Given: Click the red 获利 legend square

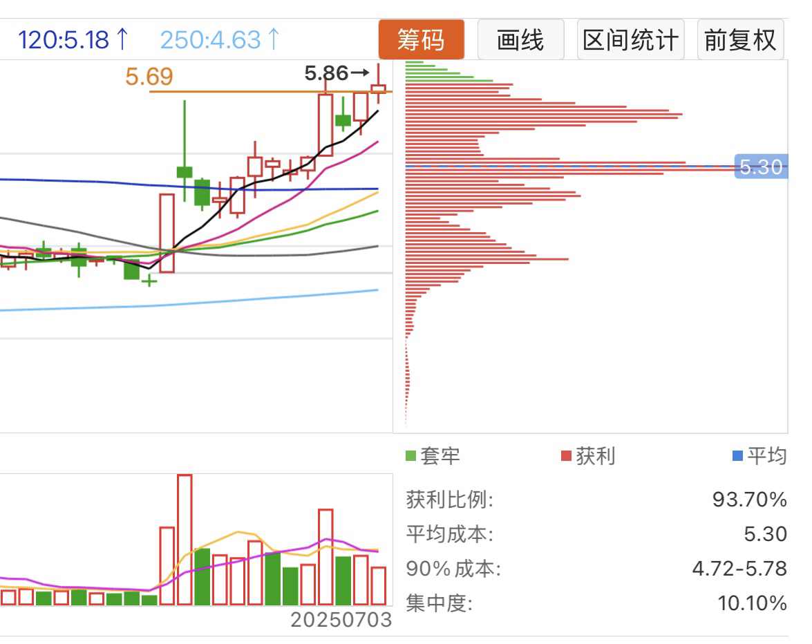Looking at the screenshot, I should [x=566, y=455].
